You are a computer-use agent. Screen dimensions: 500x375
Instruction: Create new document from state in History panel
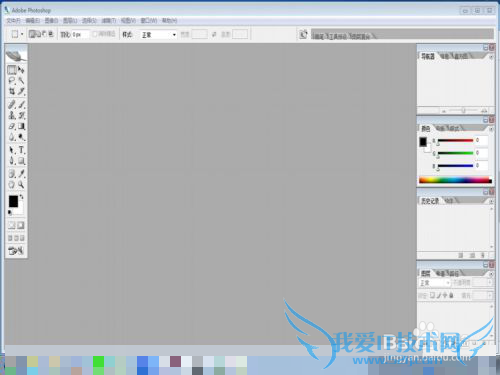point(461,255)
